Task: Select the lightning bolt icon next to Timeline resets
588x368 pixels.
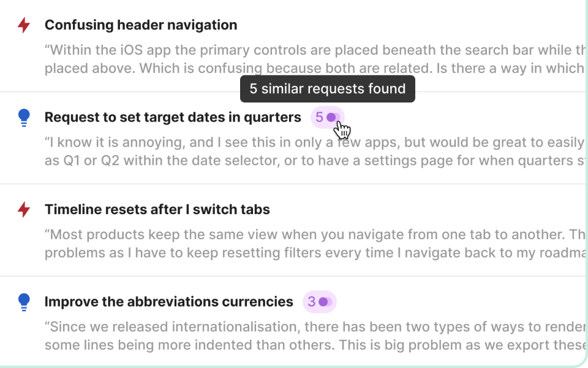Action: 24,210
